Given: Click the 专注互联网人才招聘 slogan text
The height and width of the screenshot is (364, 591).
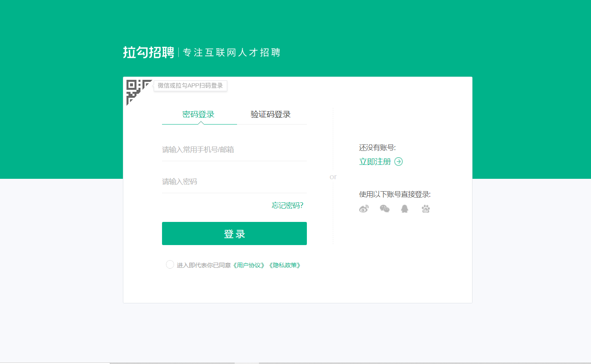Looking at the screenshot, I should [x=231, y=53].
